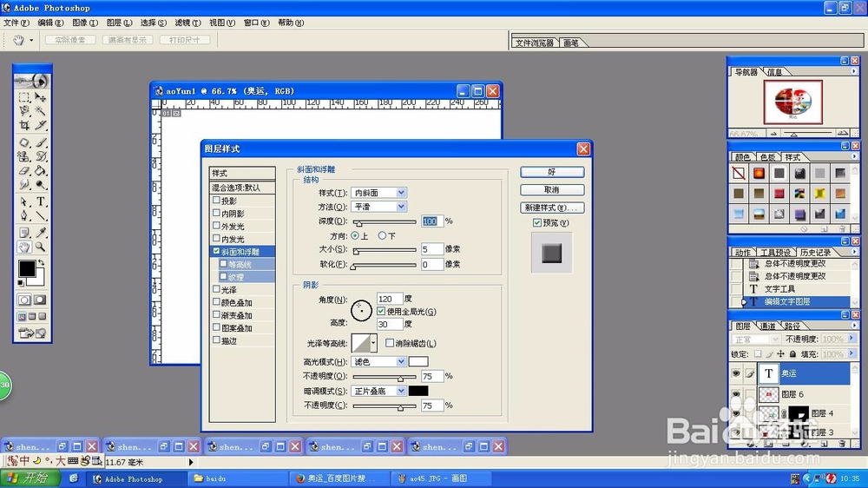Switch to Quick Mask mode
The width and height of the screenshot is (868, 488).
coord(40,300)
